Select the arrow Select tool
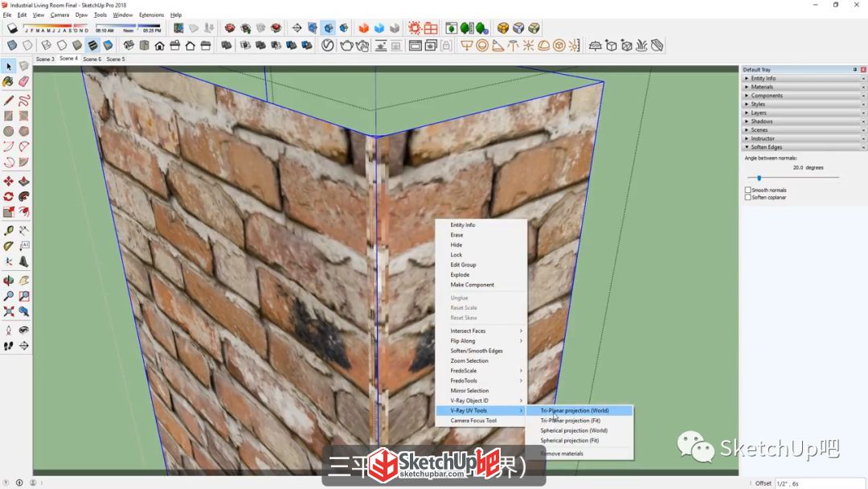The width and height of the screenshot is (868, 489). [8, 67]
